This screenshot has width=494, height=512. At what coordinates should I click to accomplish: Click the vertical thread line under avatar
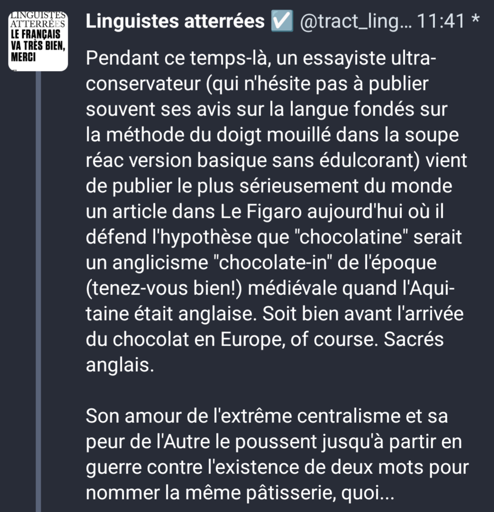click(38, 292)
